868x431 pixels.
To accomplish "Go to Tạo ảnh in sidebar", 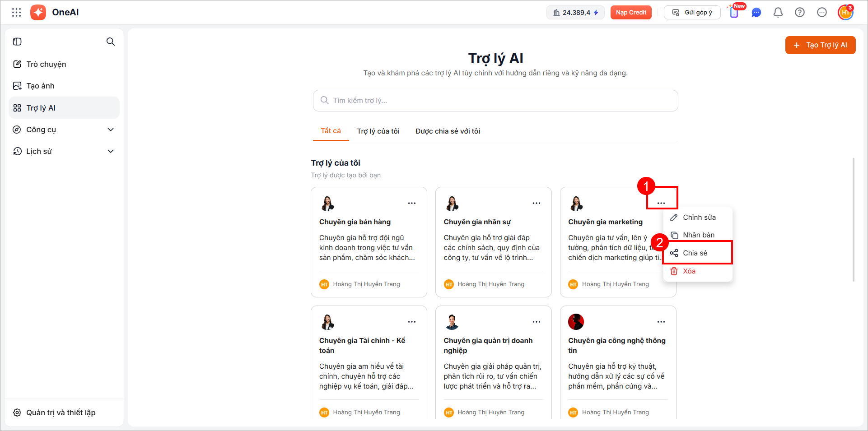I will (x=64, y=86).
